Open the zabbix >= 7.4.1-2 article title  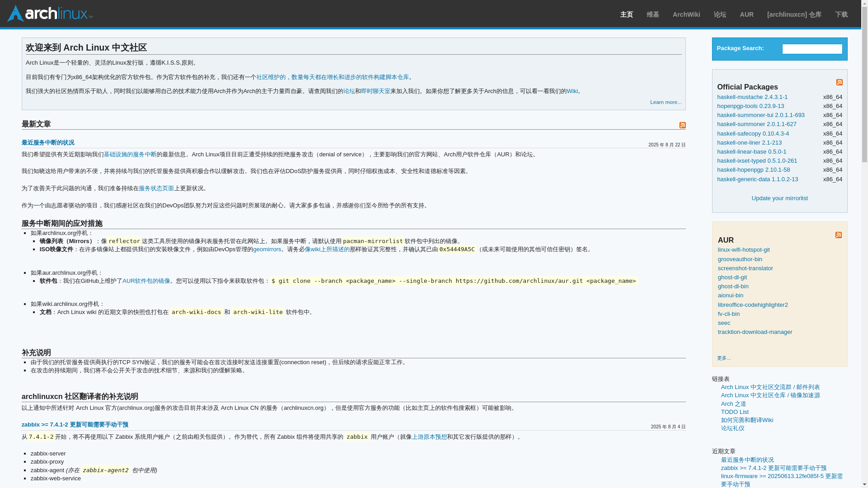(75, 425)
